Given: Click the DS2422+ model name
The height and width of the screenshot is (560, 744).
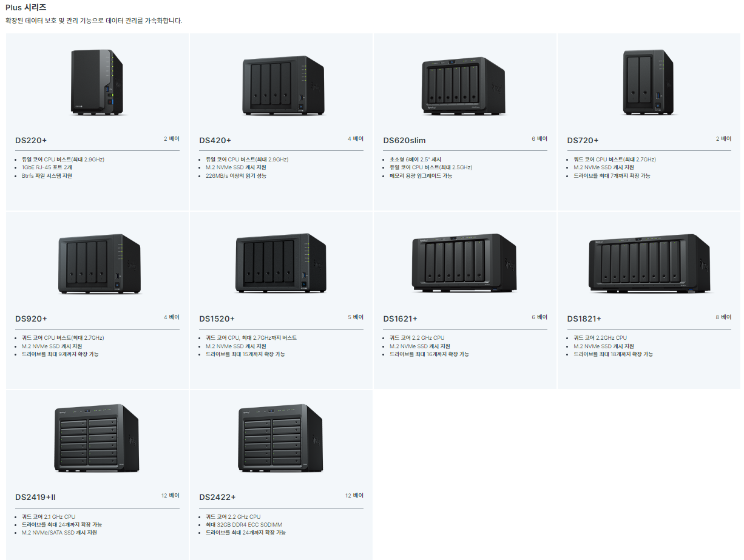Looking at the screenshot, I should [217, 497].
